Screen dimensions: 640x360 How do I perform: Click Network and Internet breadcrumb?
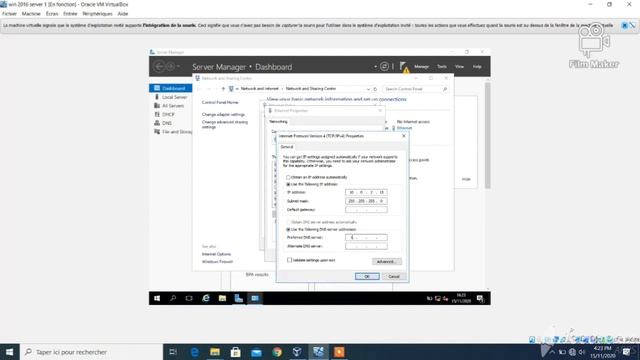pyautogui.click(x=259, y=89)
